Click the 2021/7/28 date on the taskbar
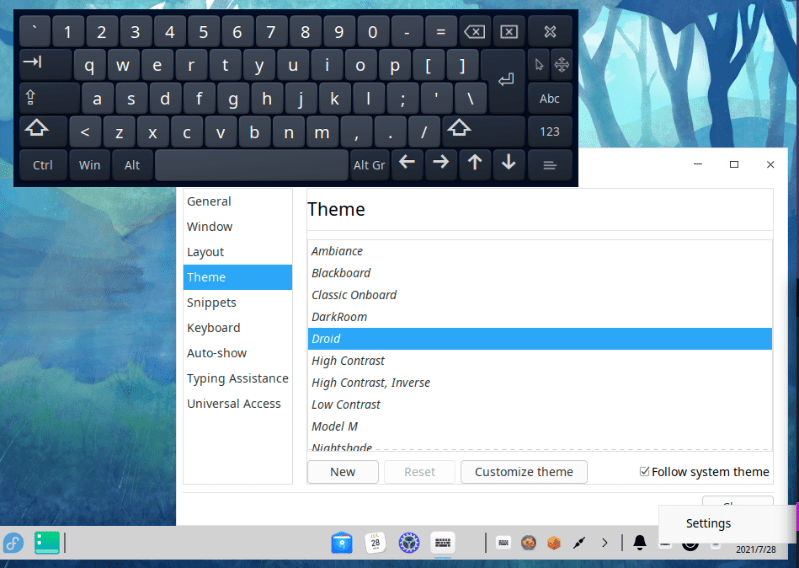 click(756, 550)
